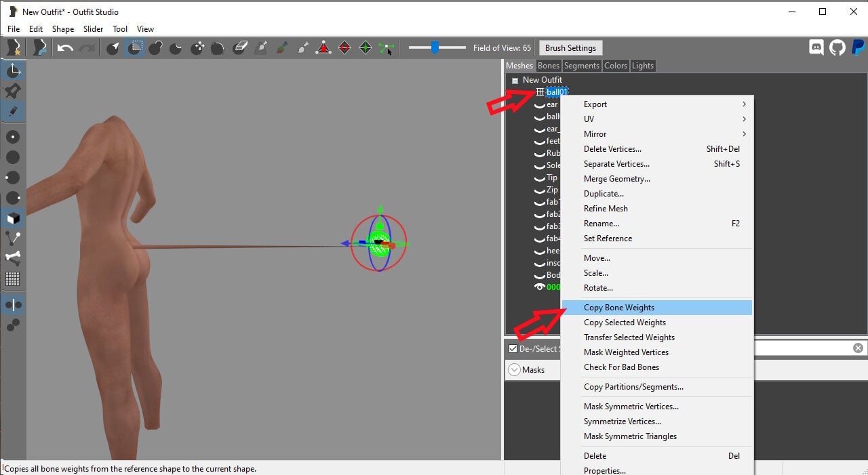The height and width of the screenshot is (475, 868).
Task: Collapse the Masks section chevron
Action: tap(514, 370)
